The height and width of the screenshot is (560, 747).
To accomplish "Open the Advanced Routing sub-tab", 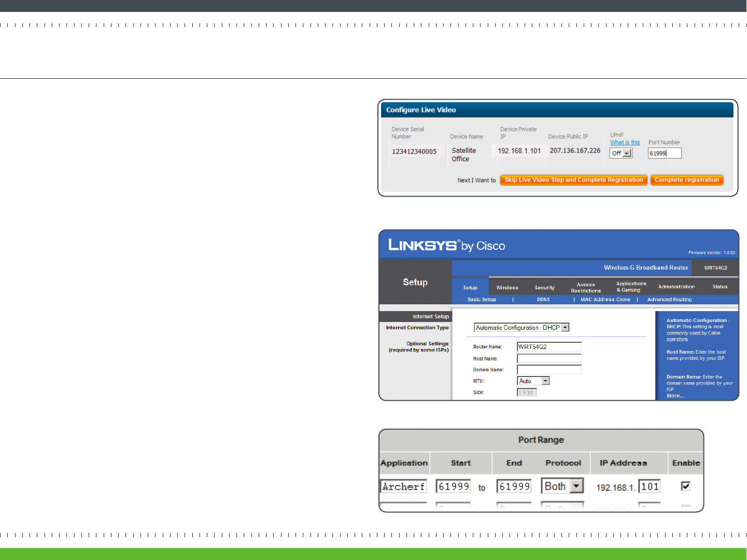I will click(x=669, y=300).
